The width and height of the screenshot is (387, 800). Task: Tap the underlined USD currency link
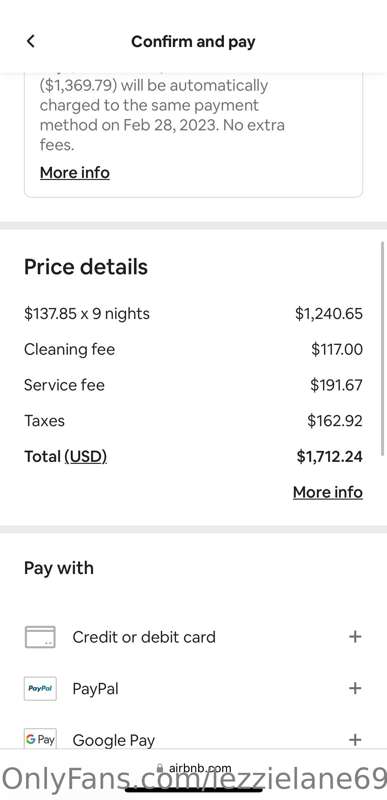pos(85,456)
